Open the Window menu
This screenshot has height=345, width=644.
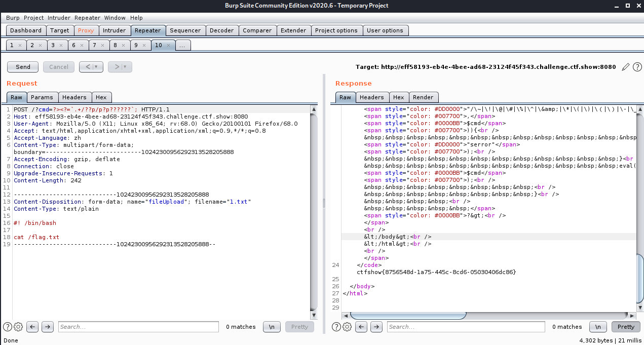(115, 18)
